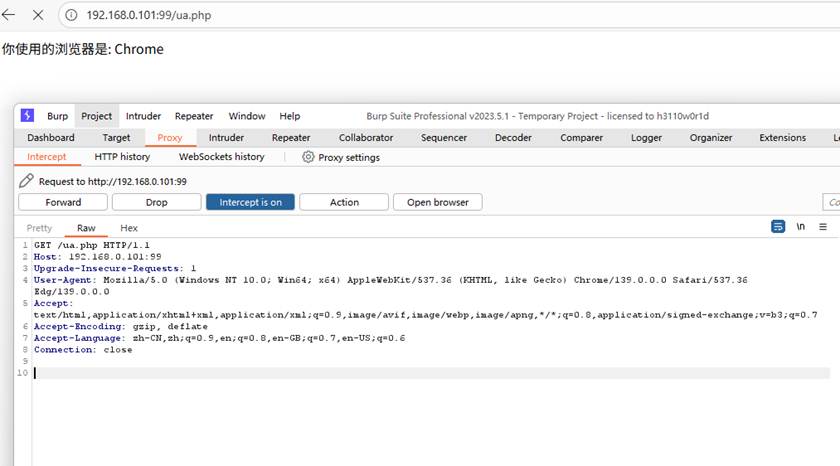The height and width of the screenshot is (466, 840).
Task: Open the Burp menu
Action: [x=57, y=116]
